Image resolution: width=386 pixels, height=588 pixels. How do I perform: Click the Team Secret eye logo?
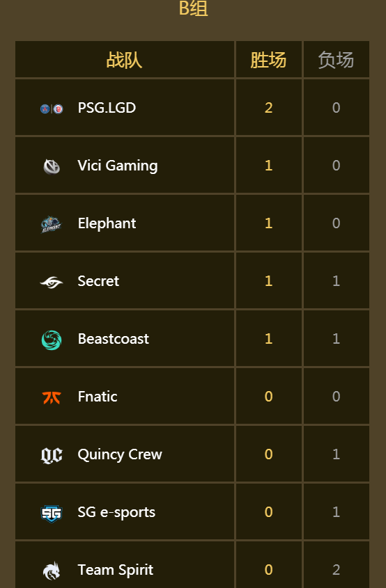coord(52,282)
